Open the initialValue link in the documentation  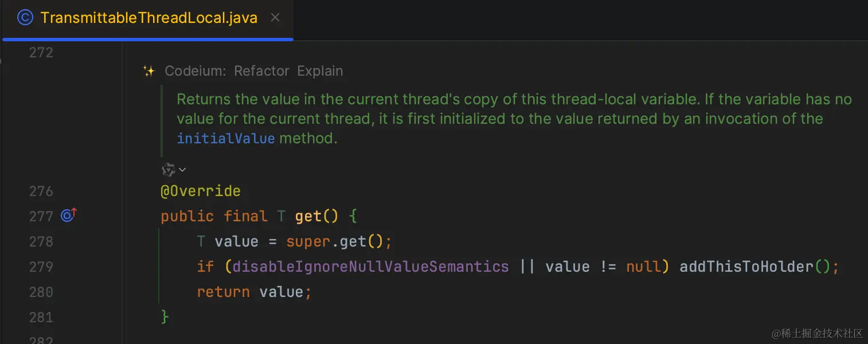[x=226, y=138]
